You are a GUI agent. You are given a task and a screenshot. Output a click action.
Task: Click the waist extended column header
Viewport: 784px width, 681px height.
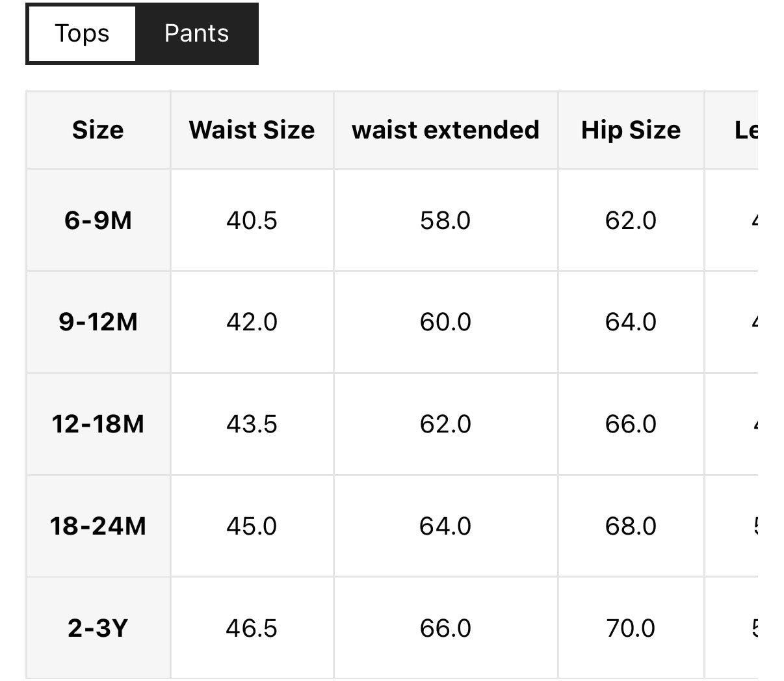(445, 130)
